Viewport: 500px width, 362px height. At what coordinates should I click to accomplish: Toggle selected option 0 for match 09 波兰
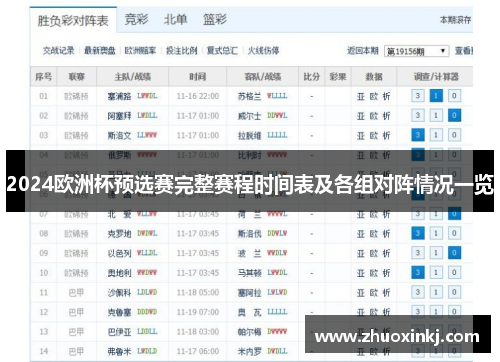coord(454,253)
